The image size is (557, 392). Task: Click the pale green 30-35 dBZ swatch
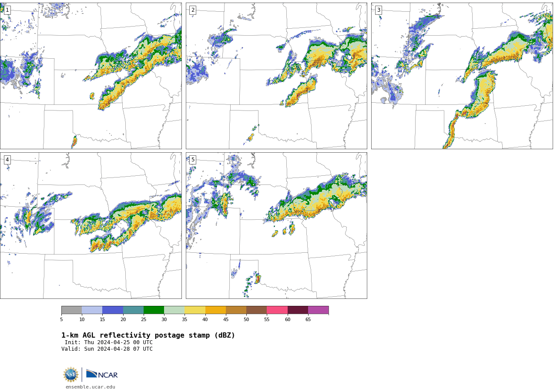point(174,310)
